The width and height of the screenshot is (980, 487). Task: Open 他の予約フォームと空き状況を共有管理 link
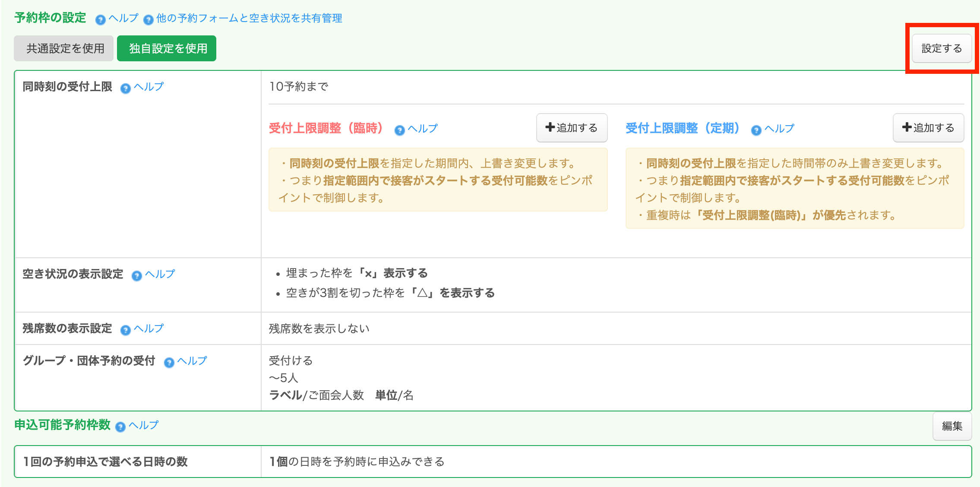click(249, 18)
